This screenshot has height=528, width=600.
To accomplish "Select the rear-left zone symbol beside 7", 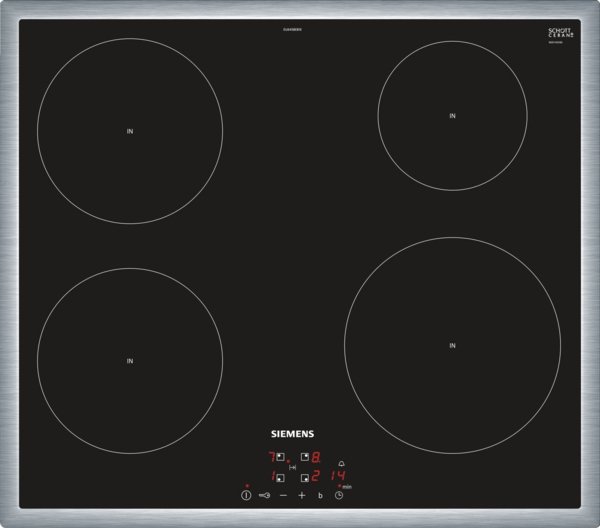I will (x=280, y=457).
